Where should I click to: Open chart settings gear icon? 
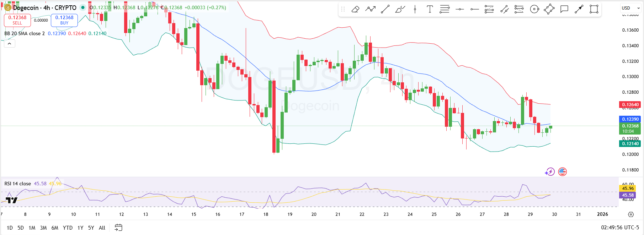pyautogui.click(x=631, y=214)
